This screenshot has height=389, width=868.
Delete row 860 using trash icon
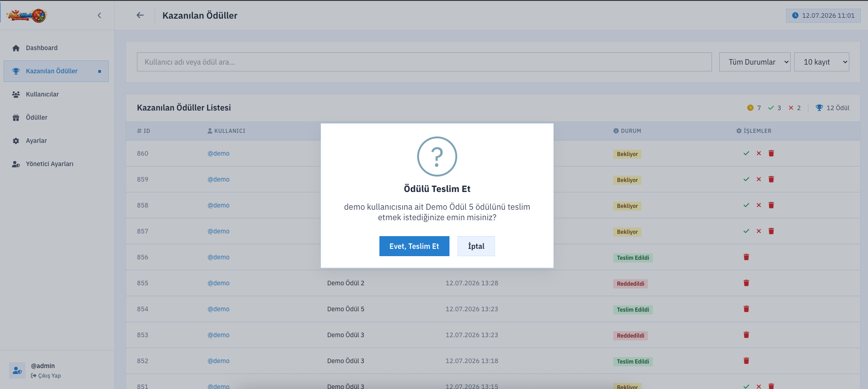pyautogui.click(x=771, y=153)
